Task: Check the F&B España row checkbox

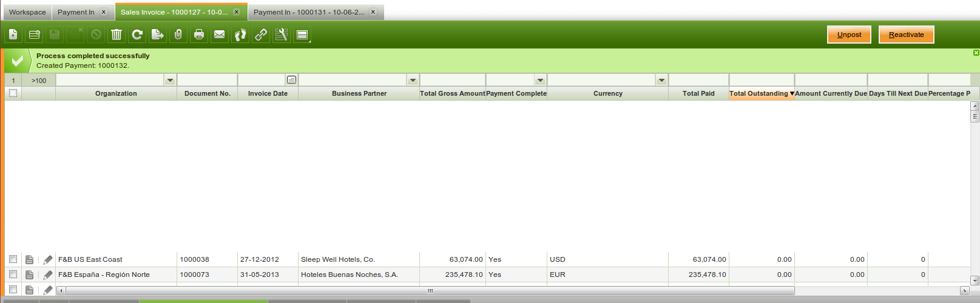Action: (13, 275)
